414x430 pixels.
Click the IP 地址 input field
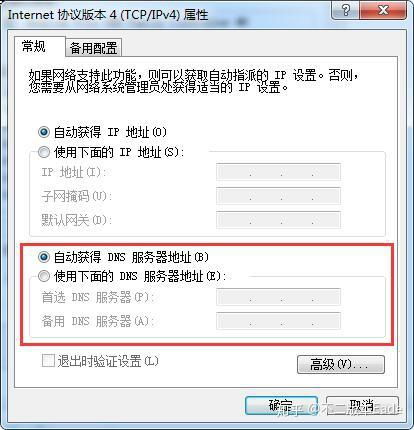pos(278,172)
